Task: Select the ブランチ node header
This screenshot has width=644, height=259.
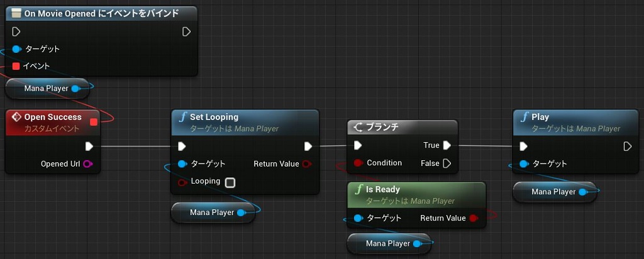Action: 402,128
